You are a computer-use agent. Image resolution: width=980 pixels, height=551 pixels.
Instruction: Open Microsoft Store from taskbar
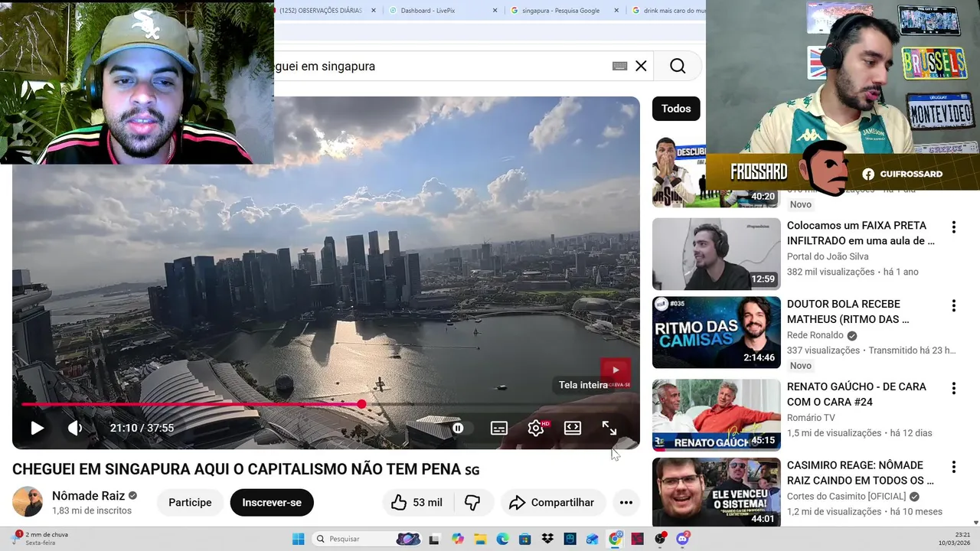[x=525, y=539]
